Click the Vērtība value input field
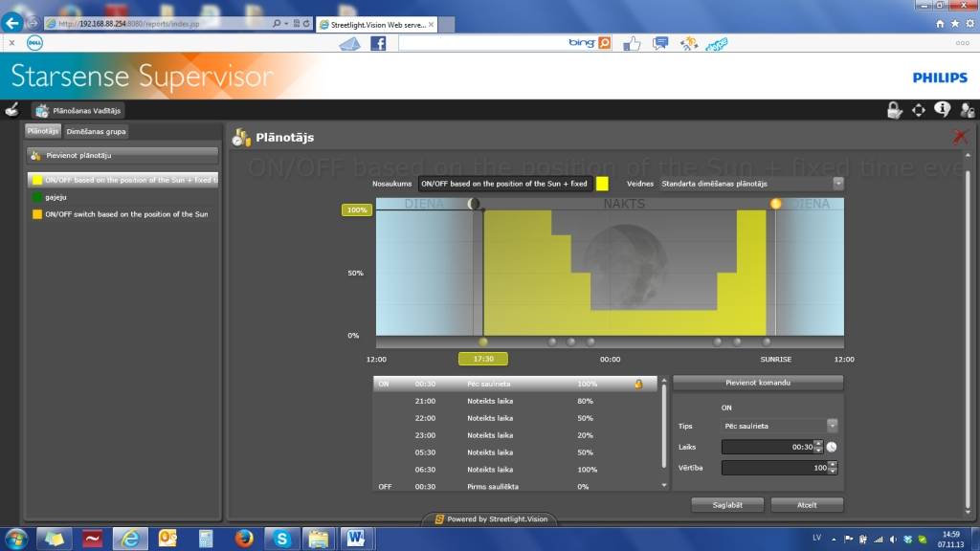 point(774,467)
